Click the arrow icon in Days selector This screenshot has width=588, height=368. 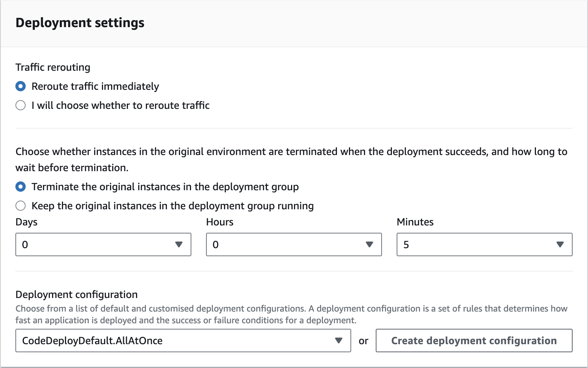[179, 244]
